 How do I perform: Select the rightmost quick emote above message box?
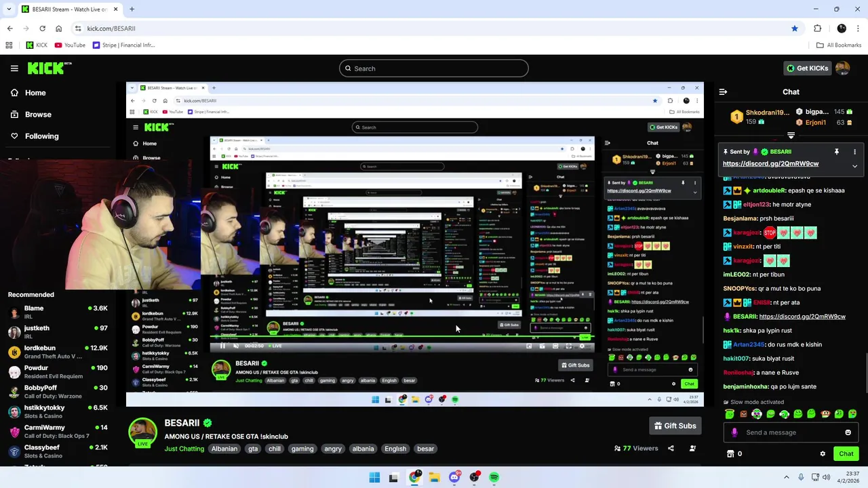[853, 414]
